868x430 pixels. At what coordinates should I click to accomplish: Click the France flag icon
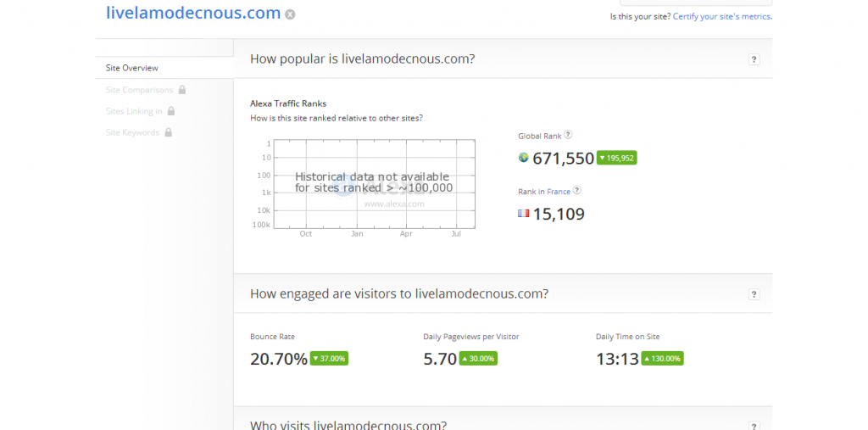[x=524, y=214]
